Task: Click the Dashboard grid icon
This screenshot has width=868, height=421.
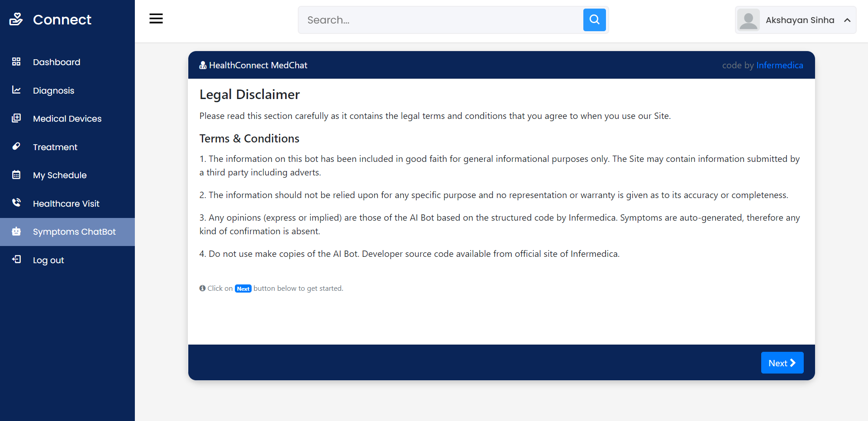Action: pos(16,61)
